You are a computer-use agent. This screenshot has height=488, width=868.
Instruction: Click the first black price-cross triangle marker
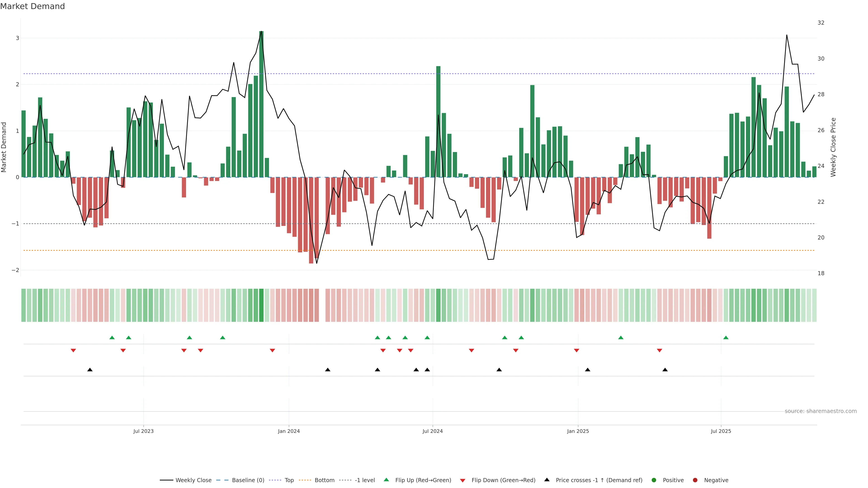click(90, 370)
